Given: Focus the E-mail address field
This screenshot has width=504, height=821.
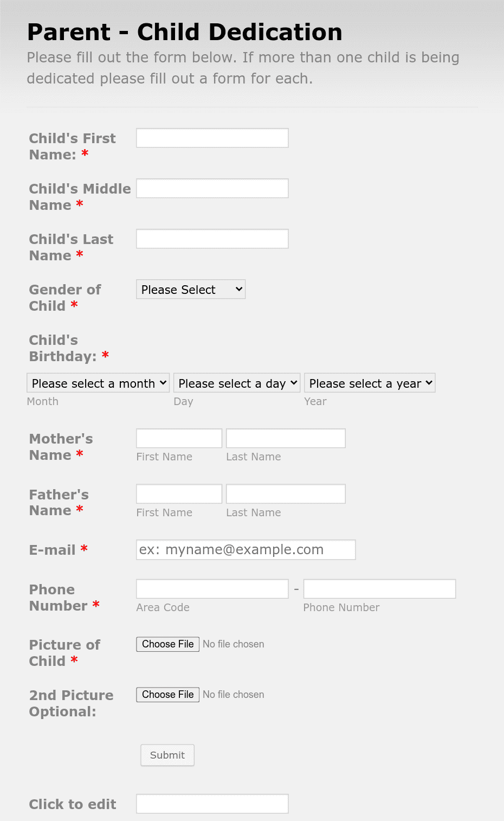Looking at the screenshot, I should coord(246,549).
